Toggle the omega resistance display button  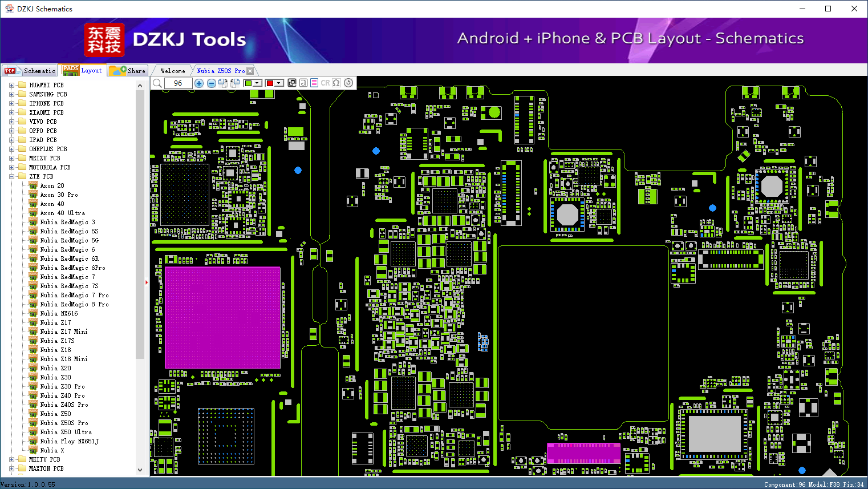[336, 83]
